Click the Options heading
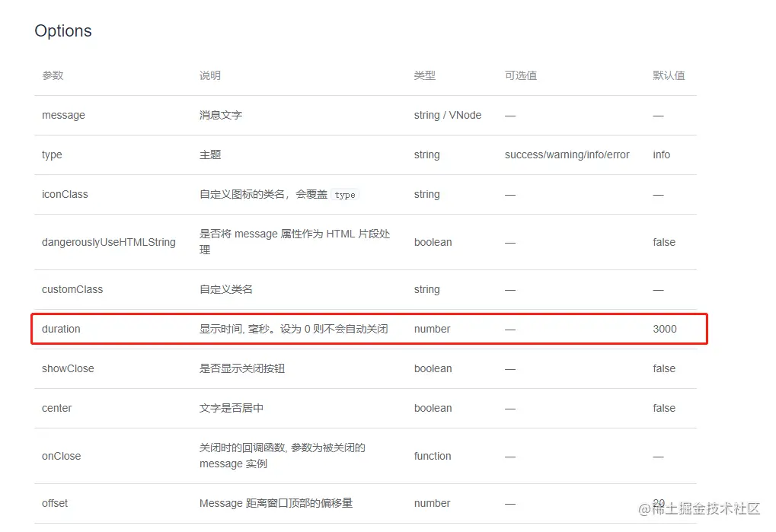The height and width of the screenshot is (532, 776). 63,30
